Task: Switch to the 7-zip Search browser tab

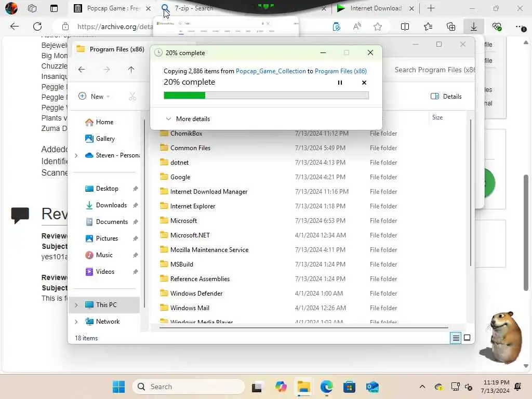Action: [x=193, y=8]
